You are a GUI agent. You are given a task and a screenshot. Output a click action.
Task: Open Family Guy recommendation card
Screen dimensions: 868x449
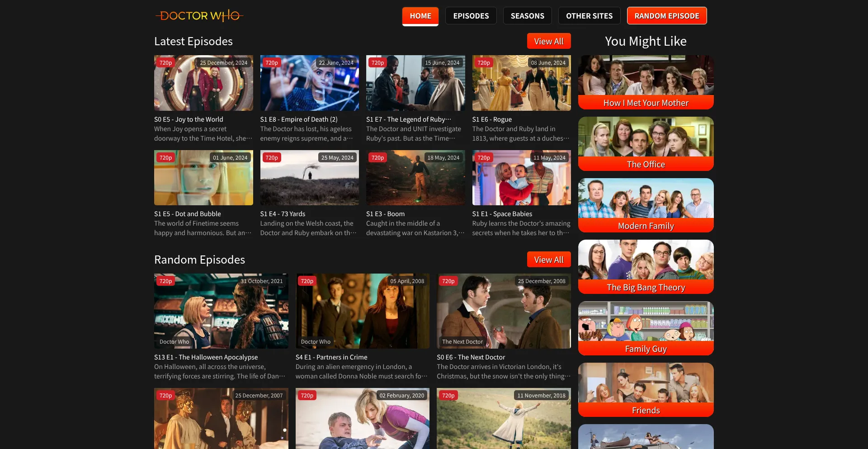[x=646, y=328]
